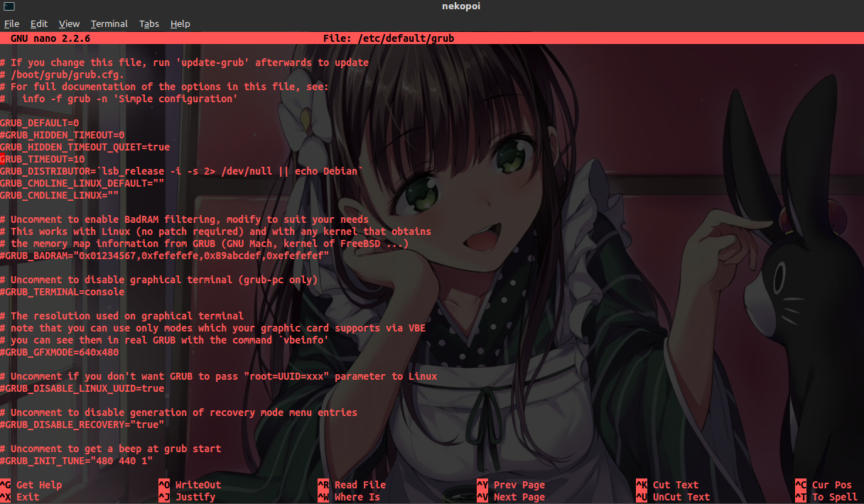Click the Get Help shortcut
Screen dimensions: 864x504
click(x=38, y=485)
